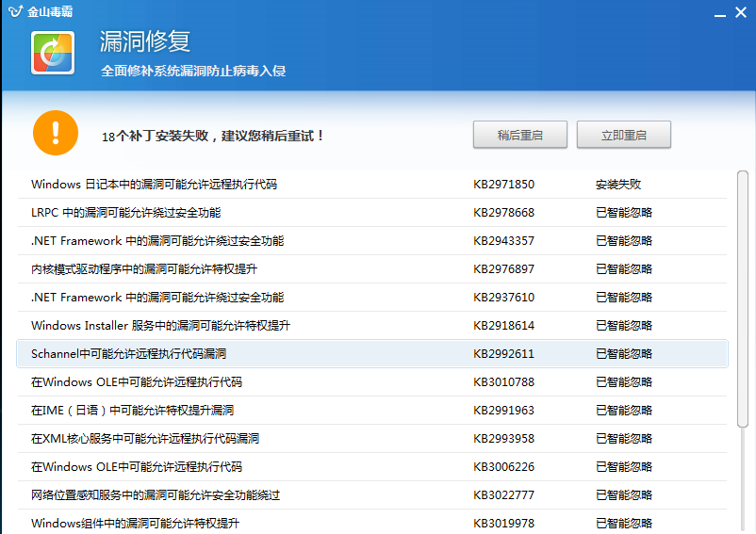Click the 安装失败 status for KB2971850

coord(618,185)
